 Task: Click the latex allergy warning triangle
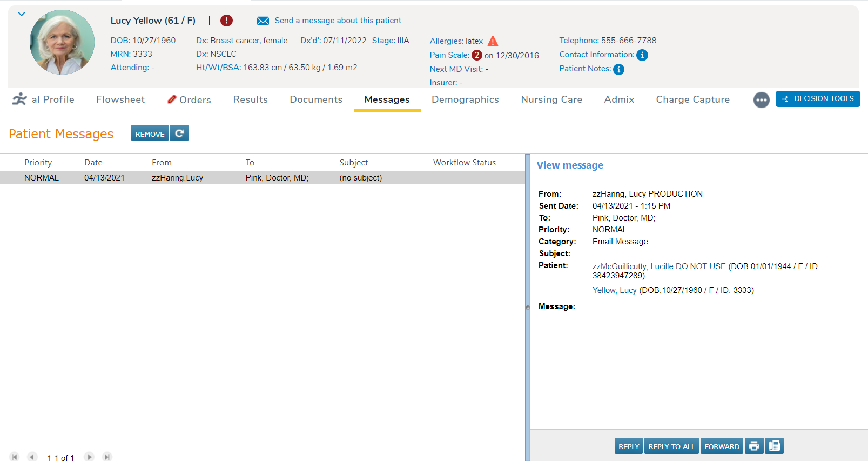click(x=493, y=41)
